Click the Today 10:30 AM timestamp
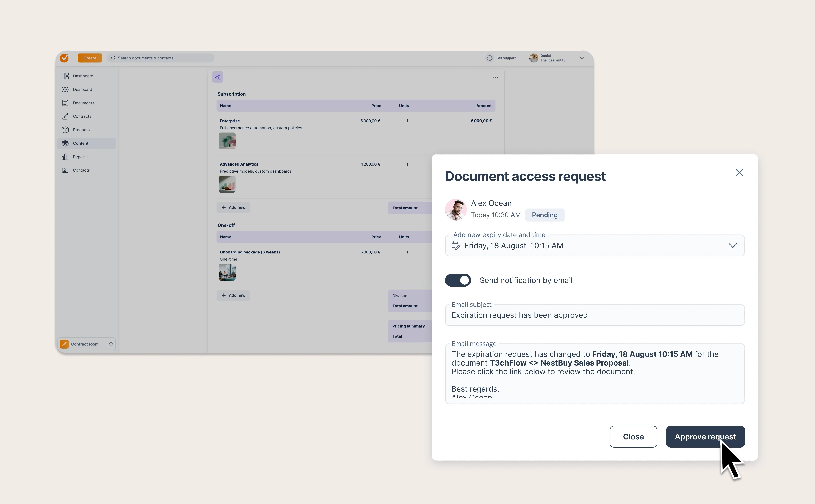Image resolution: width=815 pixels, height=504 pixels. [496, 215]
